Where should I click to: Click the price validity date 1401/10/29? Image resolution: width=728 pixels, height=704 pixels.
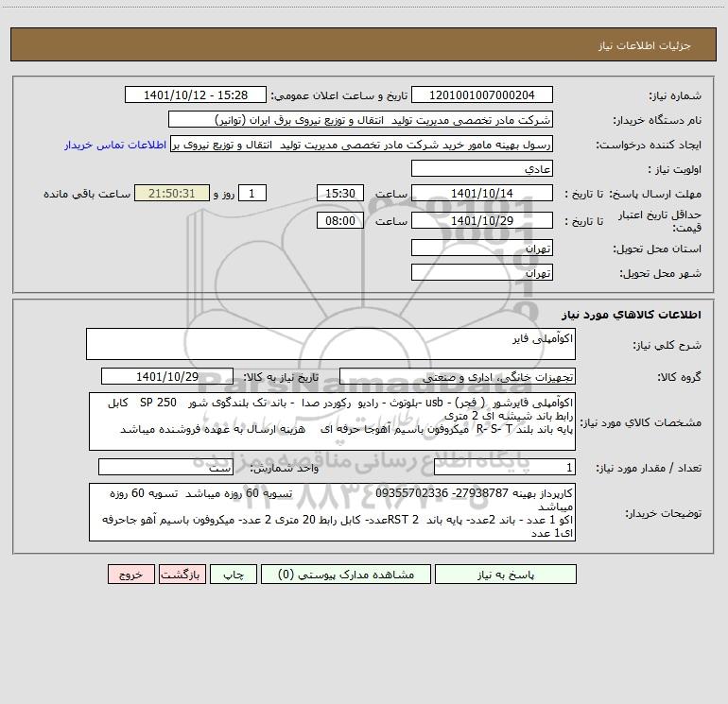(x=482, y=220)
